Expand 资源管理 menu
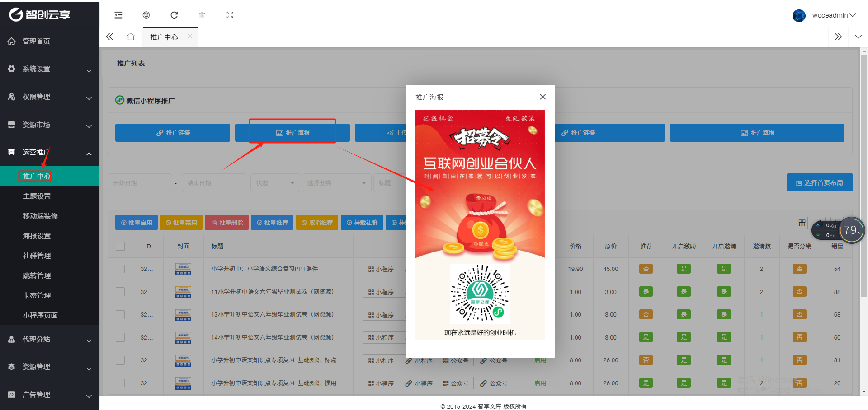Image resolution: width=868 pixels, height=410 pixels. pos(50,367)
